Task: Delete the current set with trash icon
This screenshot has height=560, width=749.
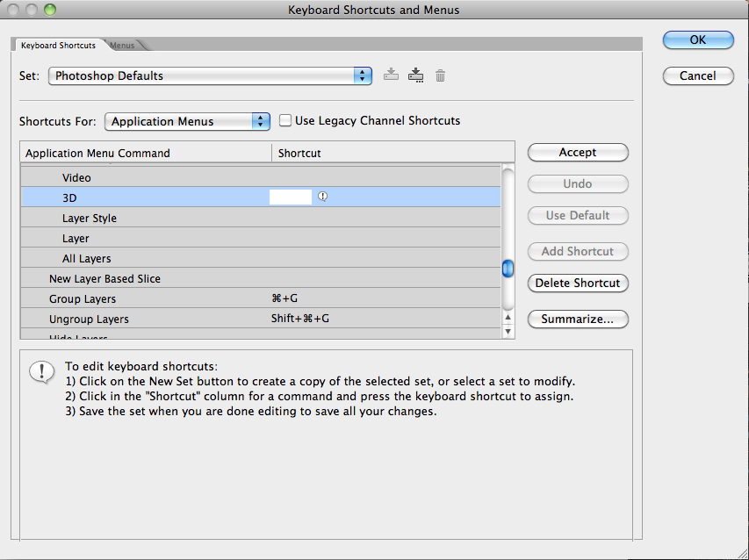Action: pos(441,76)
